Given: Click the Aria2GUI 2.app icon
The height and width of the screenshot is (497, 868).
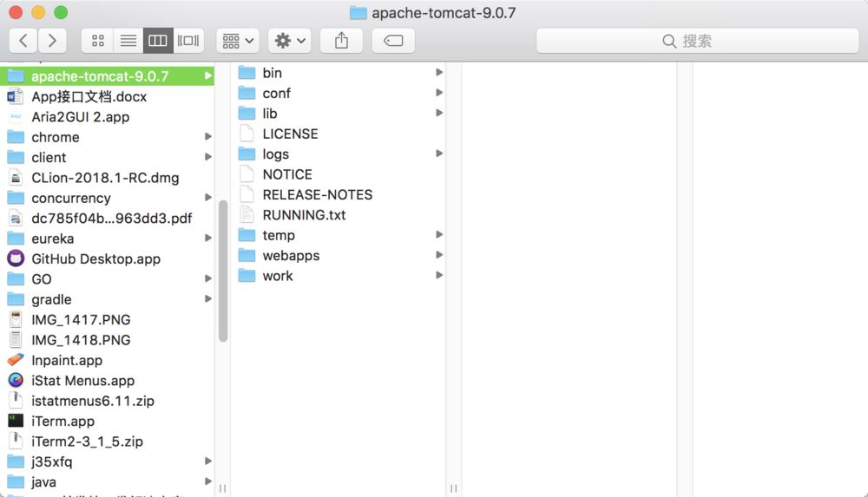Looking at the screenshot, I should [x=16, y=117].
